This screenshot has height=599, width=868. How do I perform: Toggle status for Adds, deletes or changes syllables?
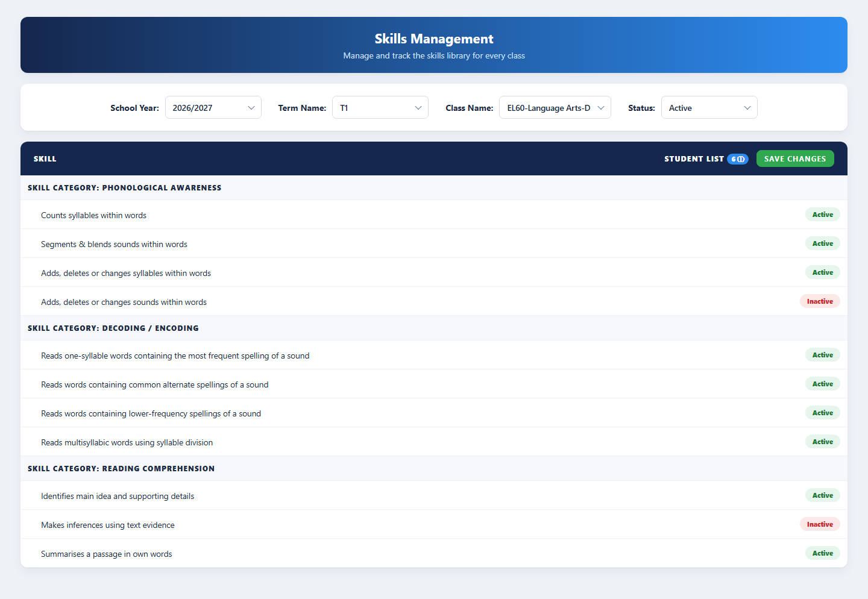point(823,272)
